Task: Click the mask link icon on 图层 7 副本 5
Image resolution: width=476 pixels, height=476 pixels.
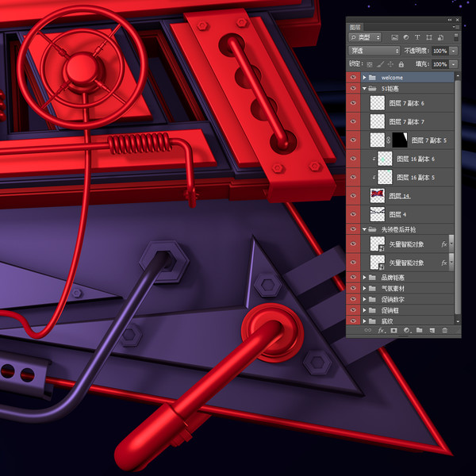Action: coord(388,140)
